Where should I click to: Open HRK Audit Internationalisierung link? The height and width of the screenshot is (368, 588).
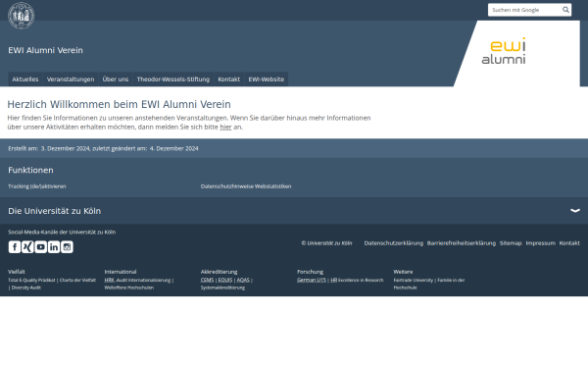point(137,280)
